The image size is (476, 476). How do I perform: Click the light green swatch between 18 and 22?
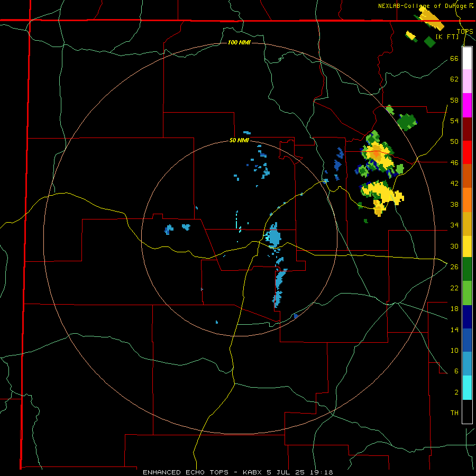tap(467, 293)
